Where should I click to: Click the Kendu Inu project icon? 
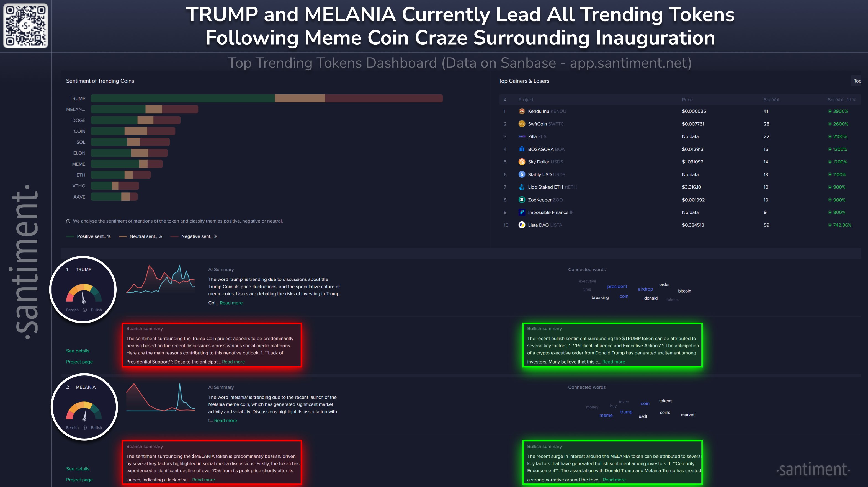(522, 111)
